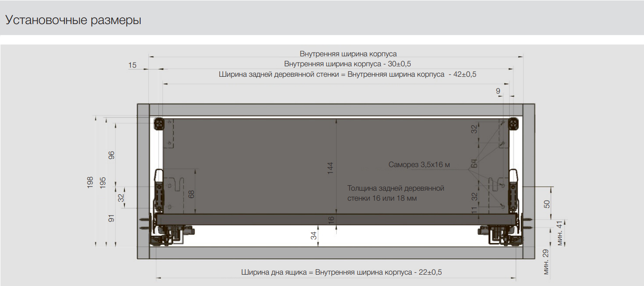Click the top-right round railing holder
The image size is (644, 286).
(513, 124)
